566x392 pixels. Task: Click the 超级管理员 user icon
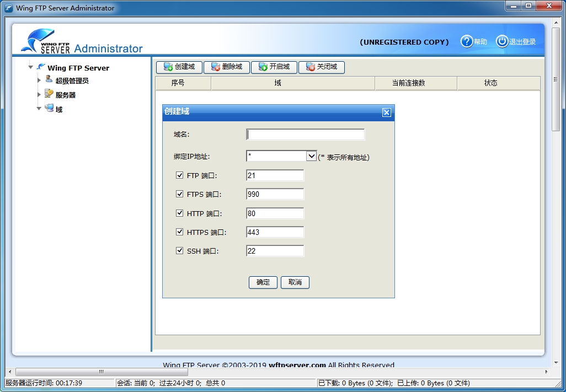tap(49, 79)
